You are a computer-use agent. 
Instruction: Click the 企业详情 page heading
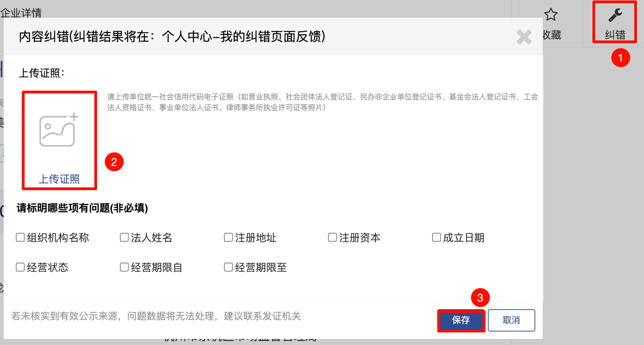click(21, 13)
